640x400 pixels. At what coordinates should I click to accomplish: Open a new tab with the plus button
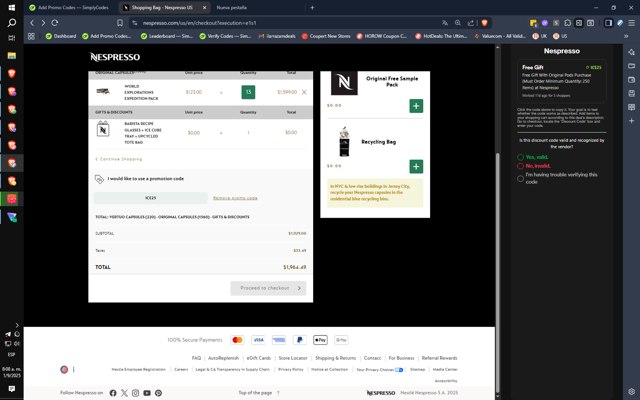(x=312, y=7)
